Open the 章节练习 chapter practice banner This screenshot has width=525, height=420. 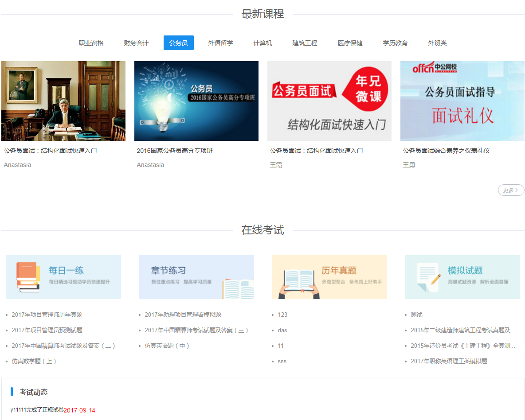coord(196,277)
